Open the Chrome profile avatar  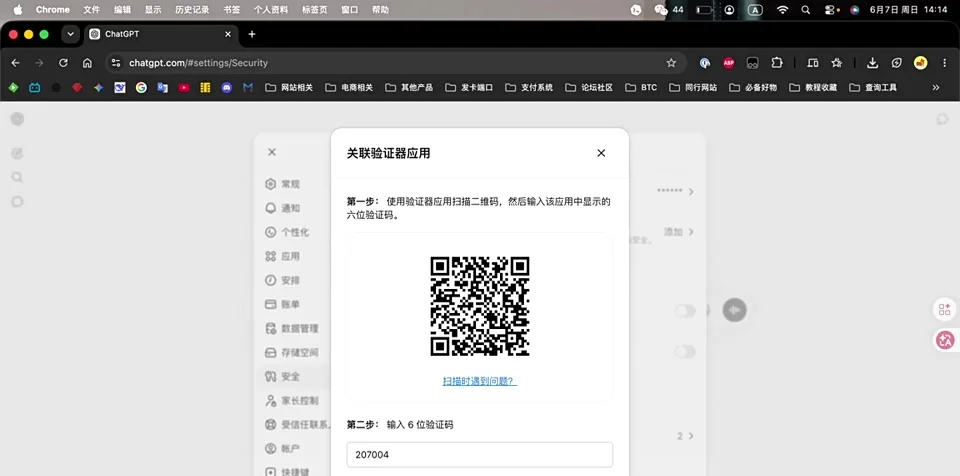(x=920, y=63)
